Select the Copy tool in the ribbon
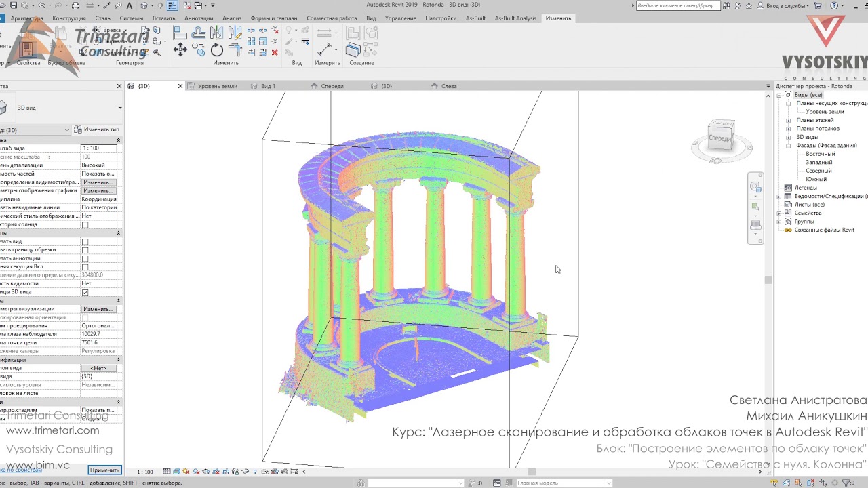The width and height of the screenshot is (868, 488). [199, 49]
